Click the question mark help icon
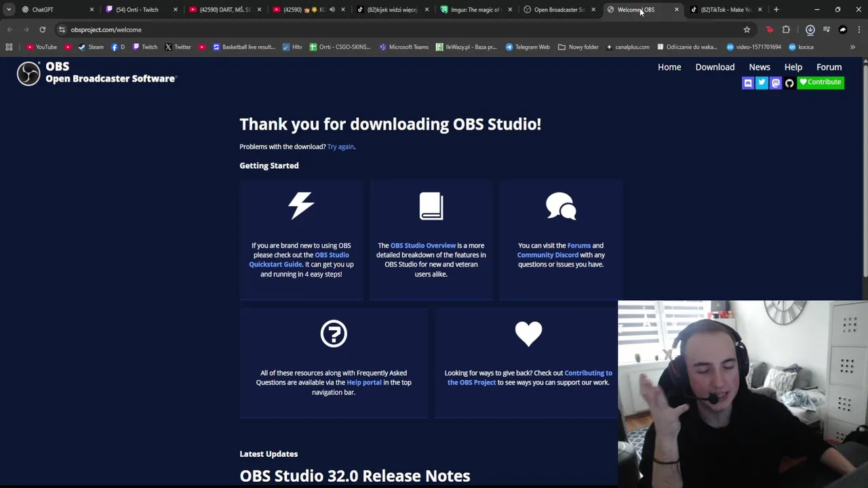Viewport: 868px width, 488px height. coord(334,333)
